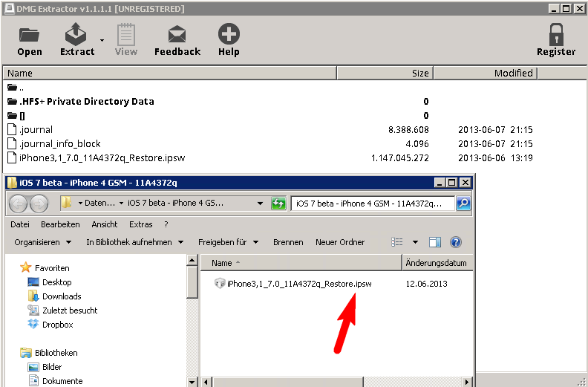
Task: Click navigation pane scroll down arrow
Action: click(x=192, y=382)
